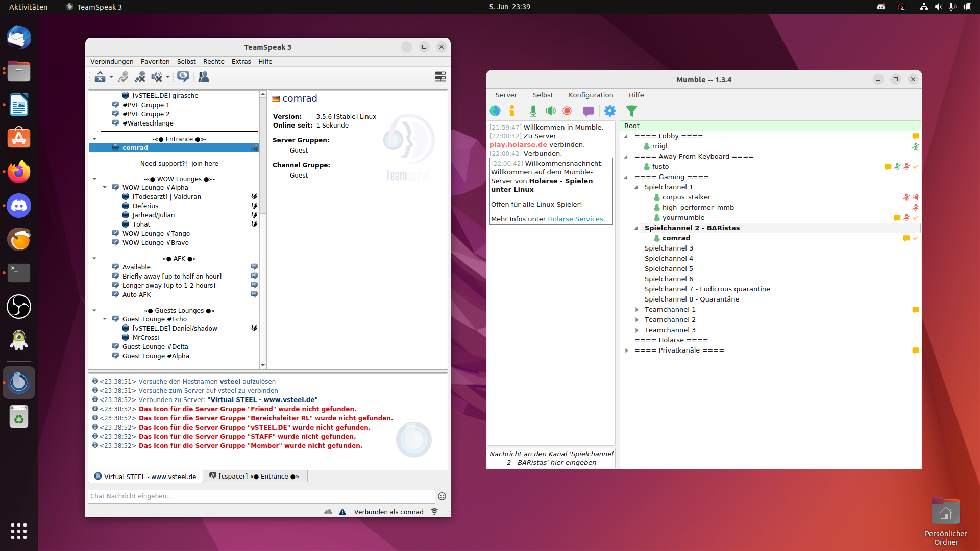Open Mumble server information icon
The width and height of the screenshot is (980, 551).
tap(512, 111)
